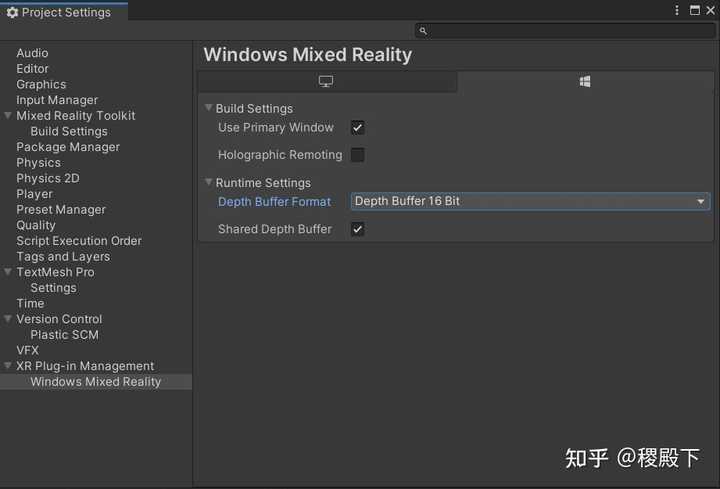This screenshot has height=489, width=720.
Task: Select the Time settings entry
Action: [x=30, y=304]
